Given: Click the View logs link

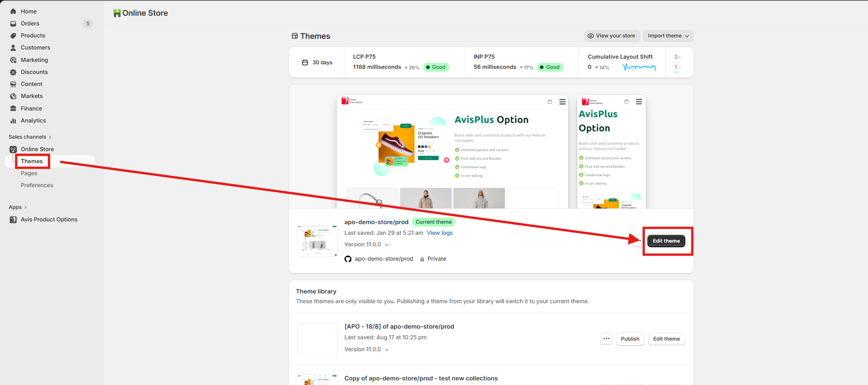Looking at the screenshot, I should [x=439, y=233].
